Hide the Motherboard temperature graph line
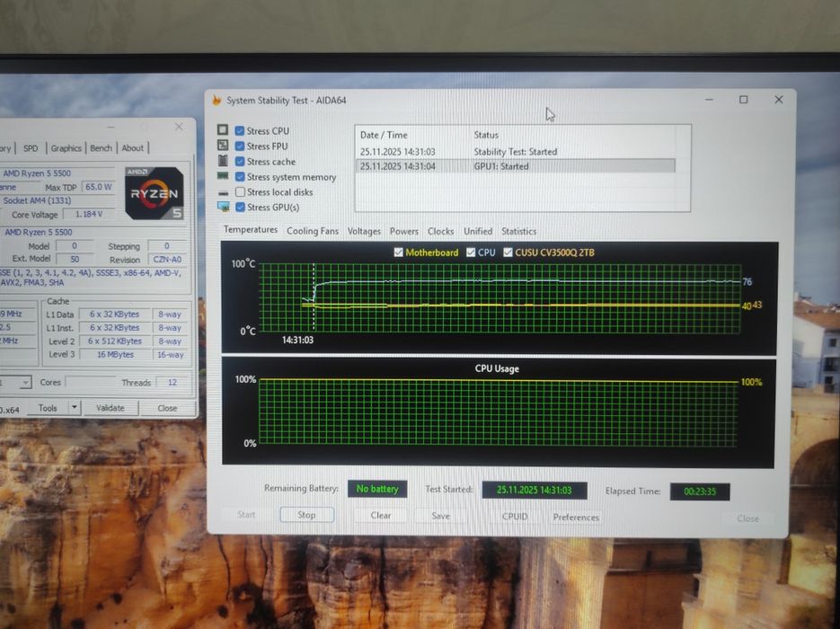840x629 pixels. tap(398, 252)
